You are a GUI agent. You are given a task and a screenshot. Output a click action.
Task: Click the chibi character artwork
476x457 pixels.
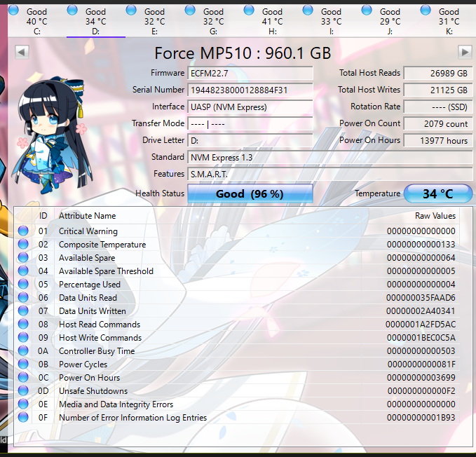[x=52, y=135]
